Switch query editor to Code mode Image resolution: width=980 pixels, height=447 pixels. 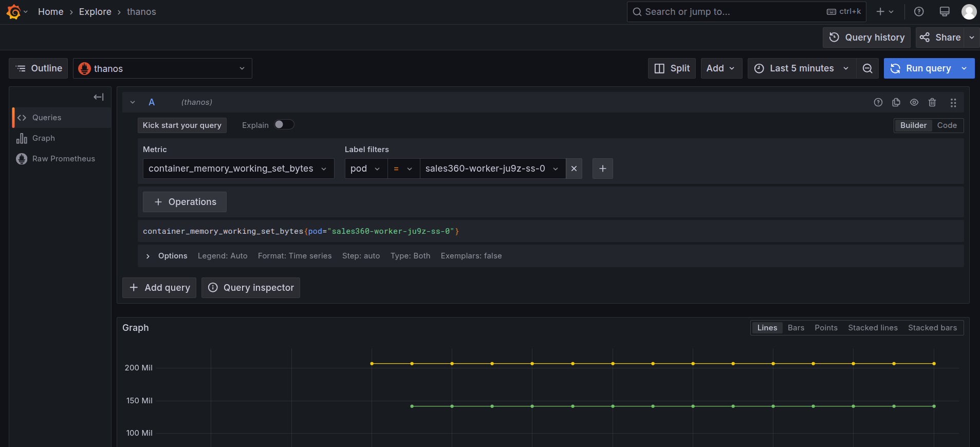[947, 125]
